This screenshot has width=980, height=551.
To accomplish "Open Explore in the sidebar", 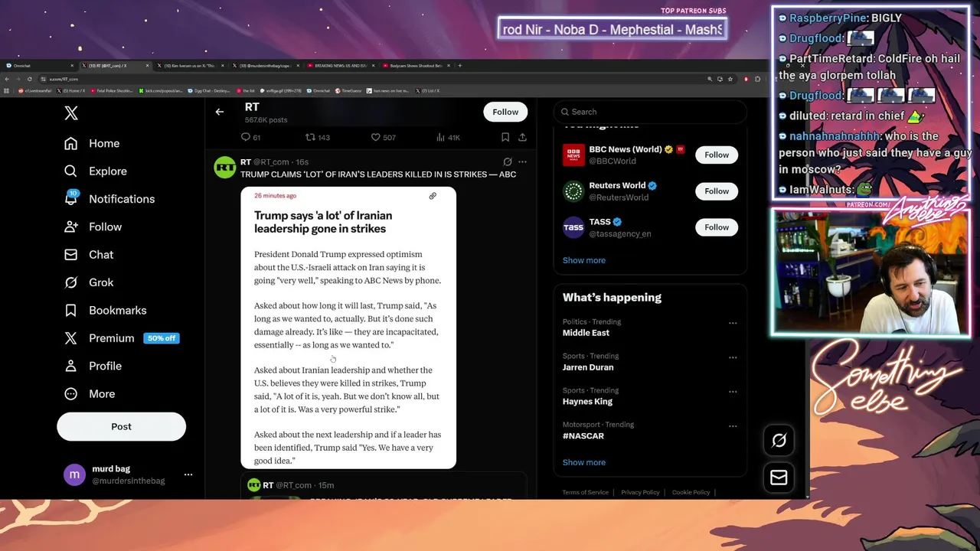I will click(x=96, y=171).
